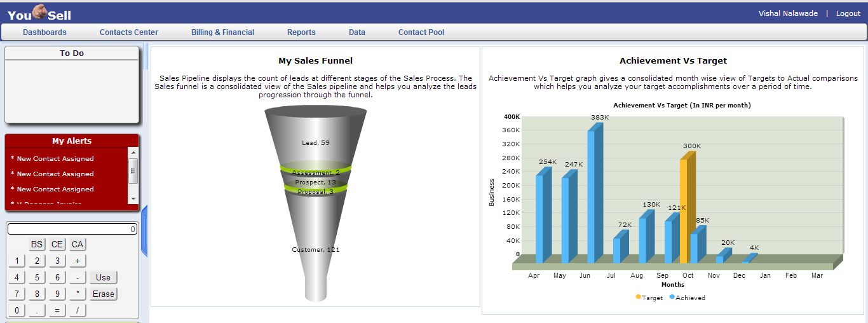
Task: Open the Billing & Financial menu
Action: point(222,32)
